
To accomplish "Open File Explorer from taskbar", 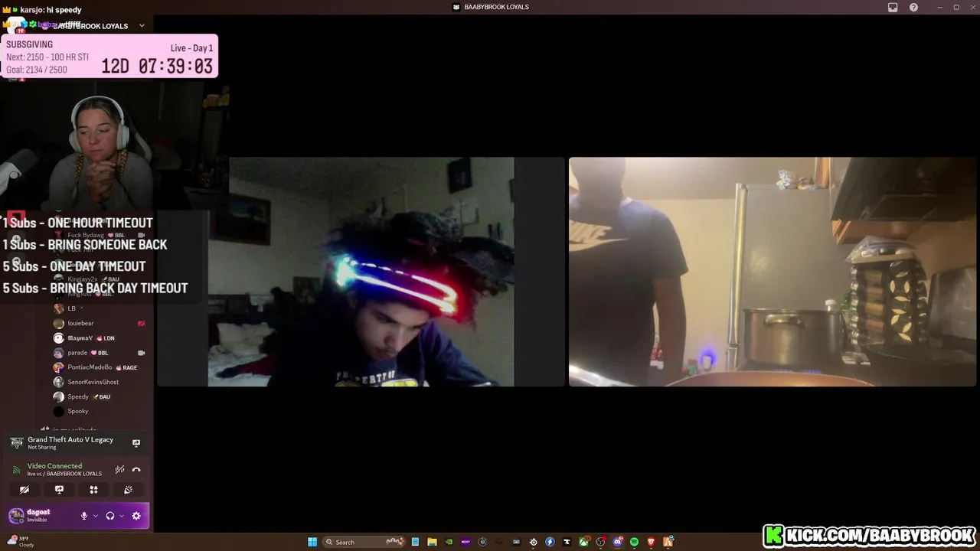I will [x=432, y=542].
